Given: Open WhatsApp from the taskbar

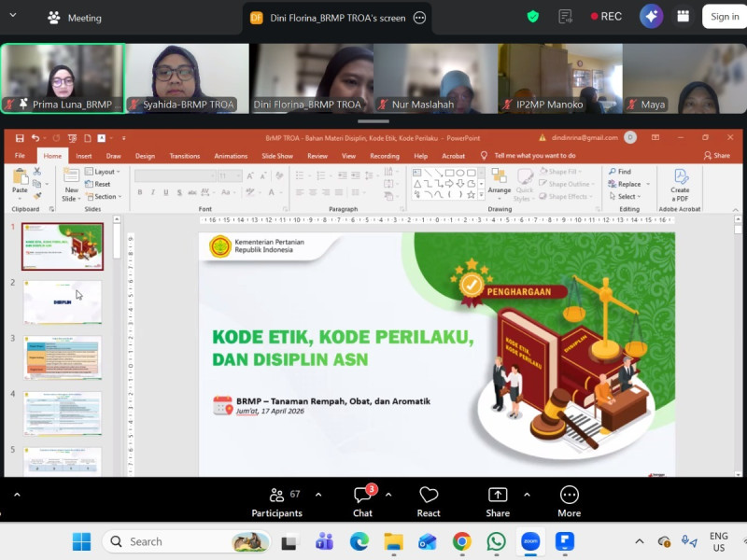Looking at the screenshot, I should click(x=496, y=541).
